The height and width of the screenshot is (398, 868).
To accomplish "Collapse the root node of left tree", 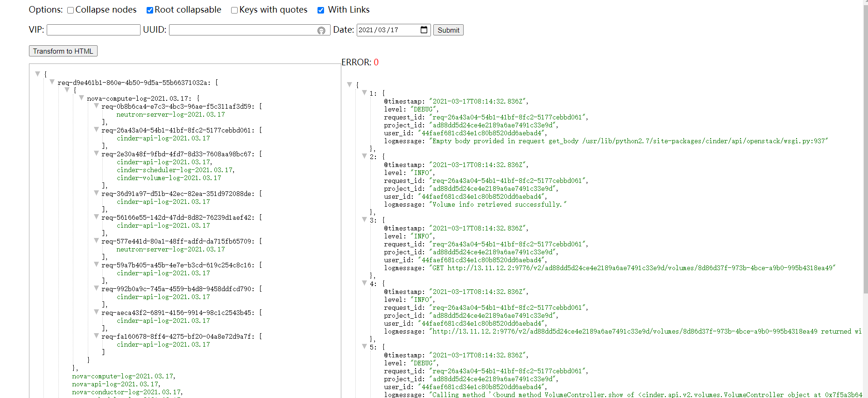I will pos(38,74).
